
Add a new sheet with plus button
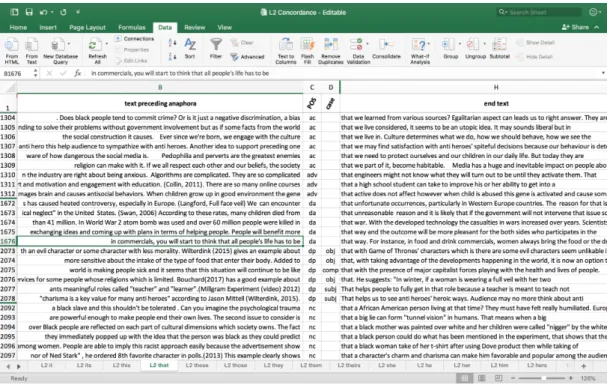pyautogui.click(x=583, y=365)
